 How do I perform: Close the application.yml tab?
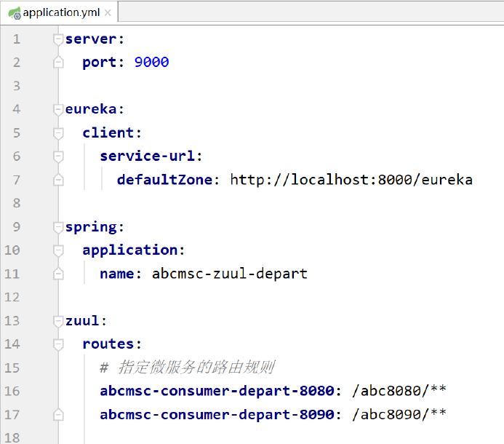[x=108, y=12]
